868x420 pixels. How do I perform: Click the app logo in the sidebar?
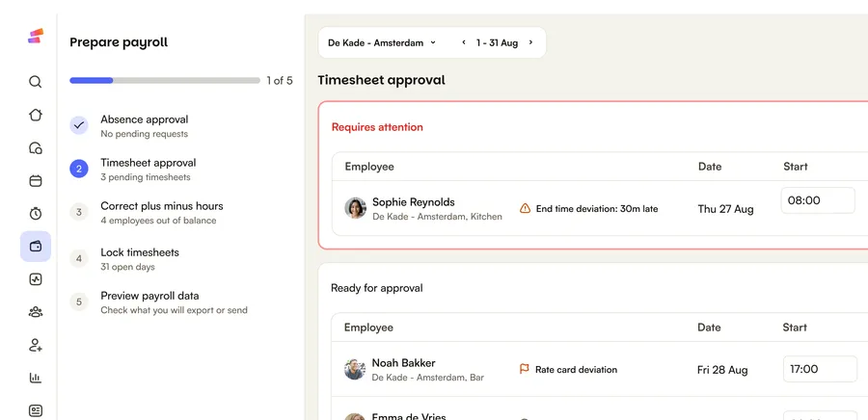(x=36, y=36)
